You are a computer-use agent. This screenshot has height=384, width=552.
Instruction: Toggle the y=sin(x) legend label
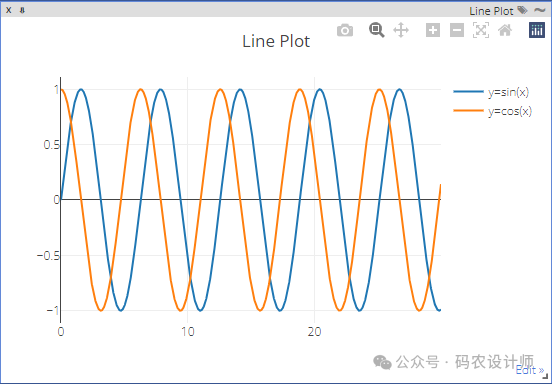click(x=508, y=92)
